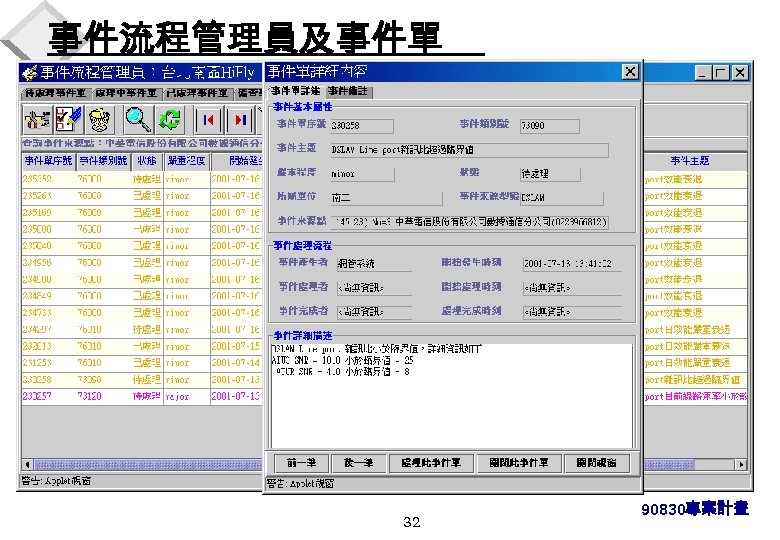Click 關閉此事件單 button
Image resolution: width=780 pixels, height=540 pixels.
(x=519, y=463)
